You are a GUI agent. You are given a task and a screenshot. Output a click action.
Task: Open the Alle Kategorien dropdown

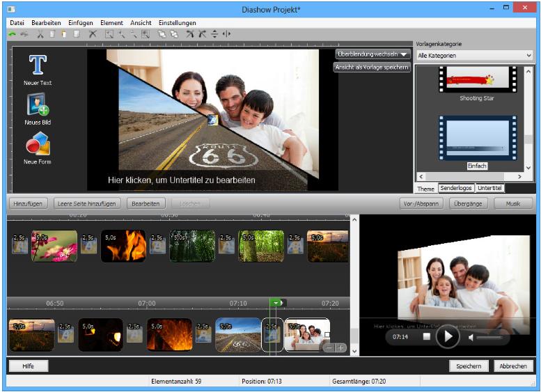(x=474, y=55)
